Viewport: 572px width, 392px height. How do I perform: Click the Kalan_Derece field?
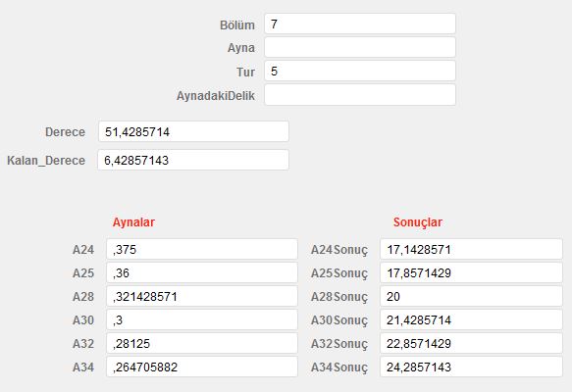coord(193,160)
